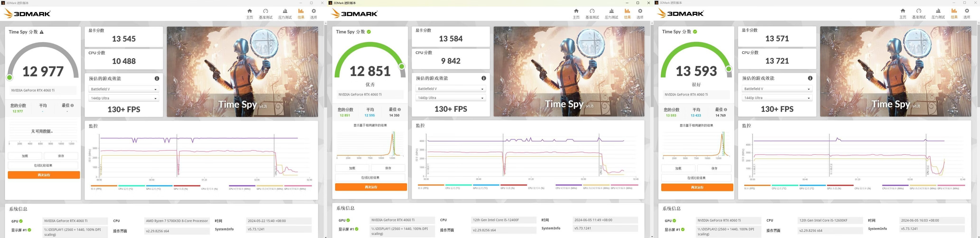Click 在线比较结果 button in the middle window
980x238 pixels.
(x=370, y=177)
